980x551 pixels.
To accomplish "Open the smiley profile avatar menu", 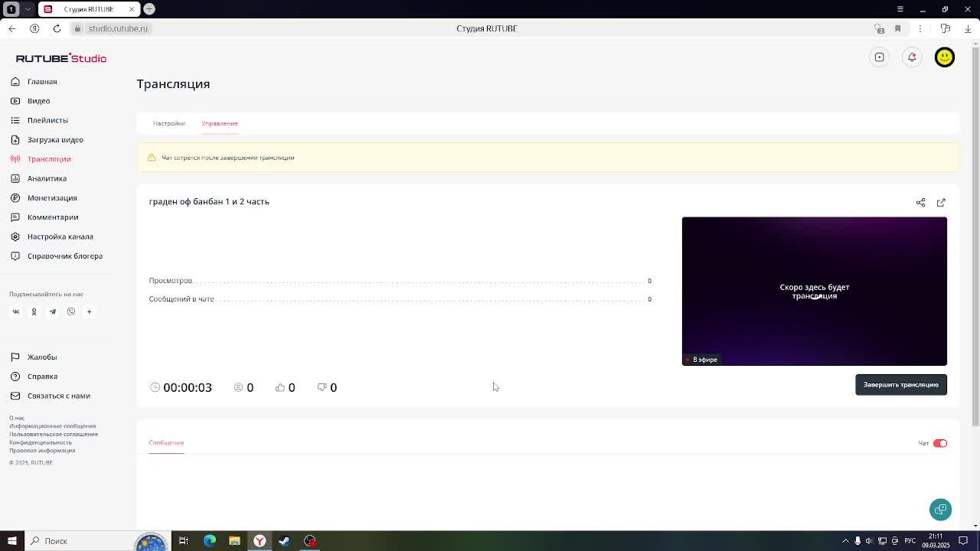I will click(945, 57).
